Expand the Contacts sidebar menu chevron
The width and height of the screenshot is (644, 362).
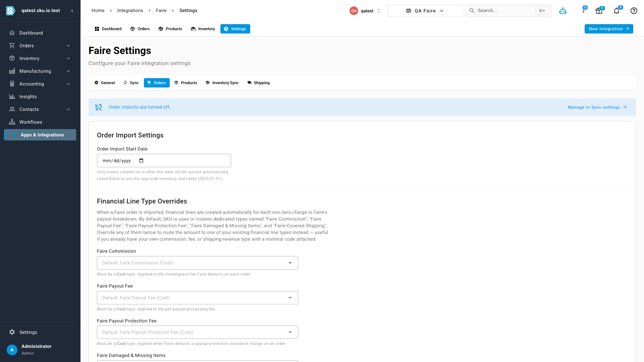[68, 109]
